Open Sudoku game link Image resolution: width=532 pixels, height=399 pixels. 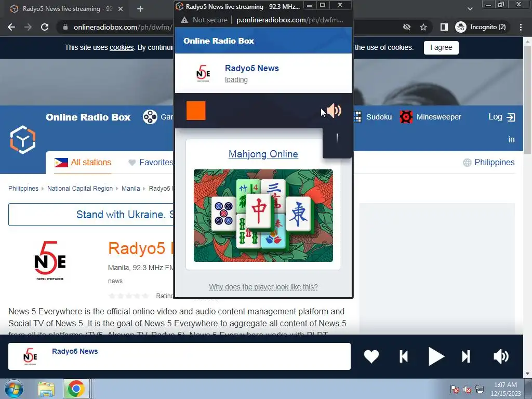[x=379, y=117]
